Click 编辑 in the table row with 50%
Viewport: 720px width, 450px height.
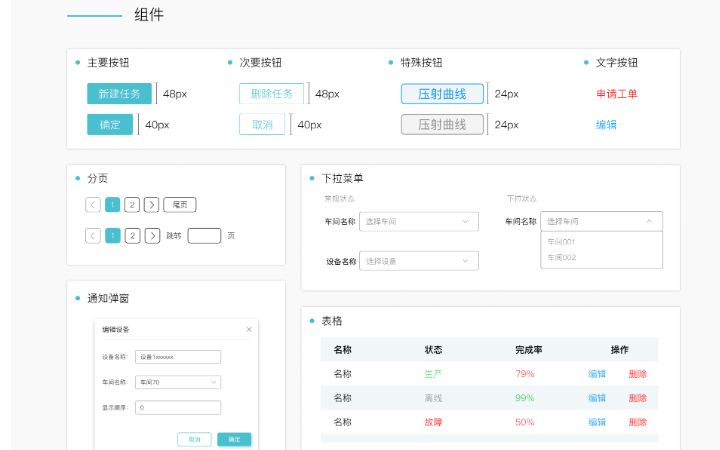[597, 422]
